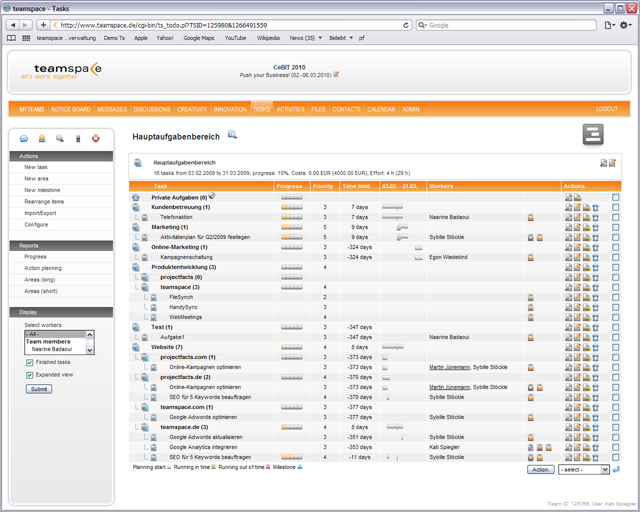The image size is (640, 512).
Task: Click the magnifier search icon in sidebar
Action: pyautogui.click(x=60, y=138)
